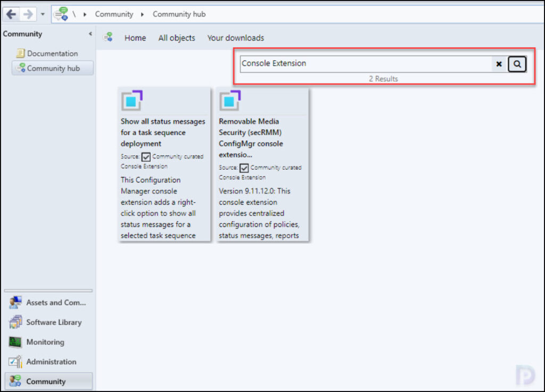Click the Monitoring workspace icon
Image resolution: width=545 pixels, height=392 pixels.
(x=15, y=342)
